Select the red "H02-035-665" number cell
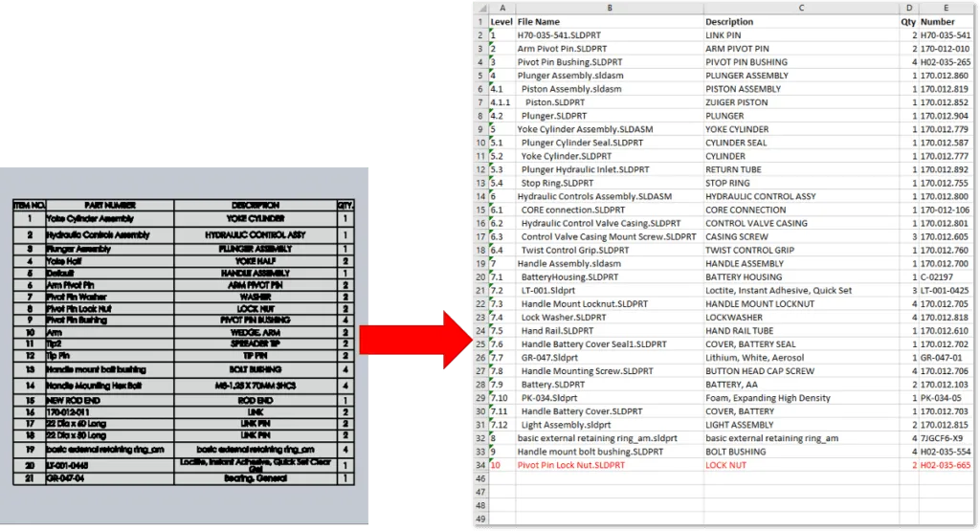This screenshot has width=980, height=531. pyautogui.click(x=945, y=465)
